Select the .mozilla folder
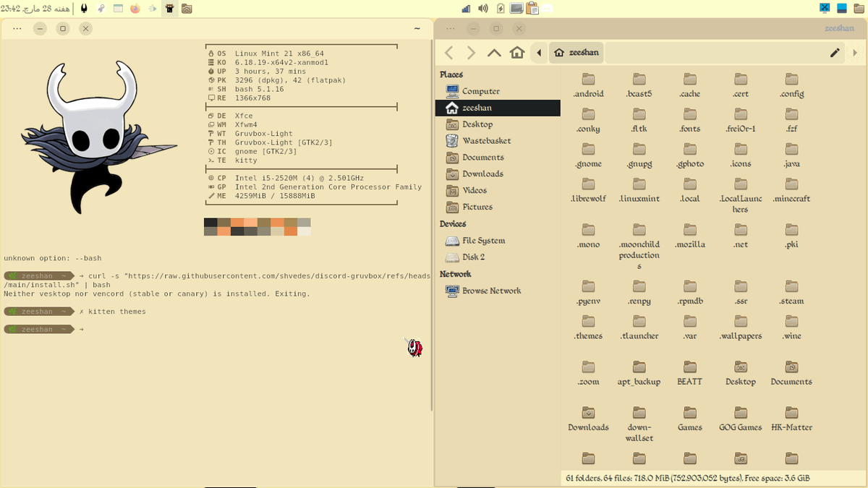This screenshot has width=868, height=488. (690, 236)
